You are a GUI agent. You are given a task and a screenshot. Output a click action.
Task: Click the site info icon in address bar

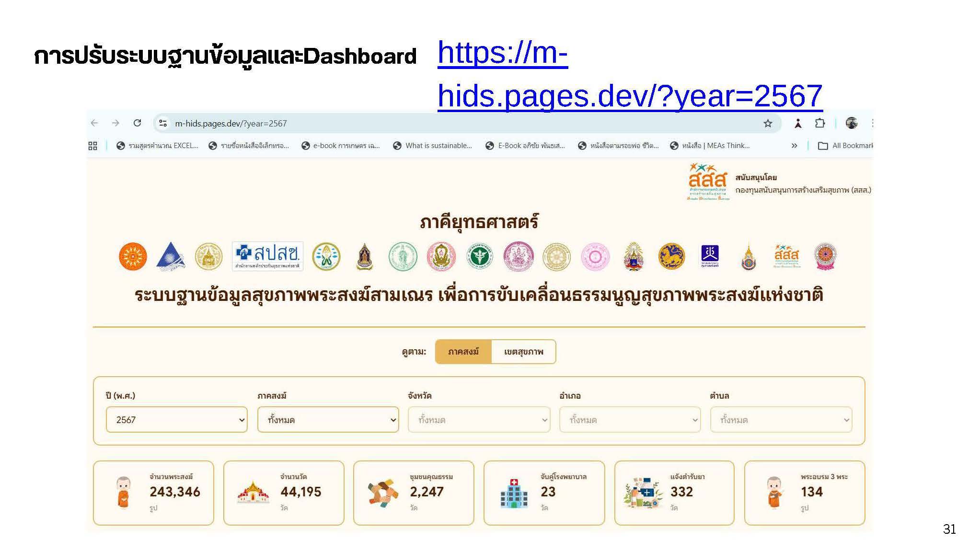click(163, 123)
